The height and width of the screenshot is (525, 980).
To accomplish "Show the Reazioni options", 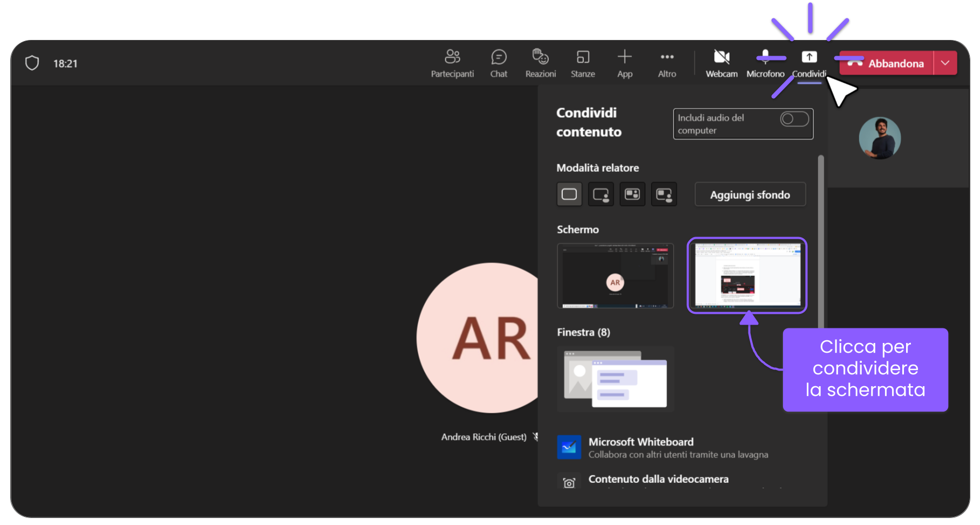I will [540, 64].
